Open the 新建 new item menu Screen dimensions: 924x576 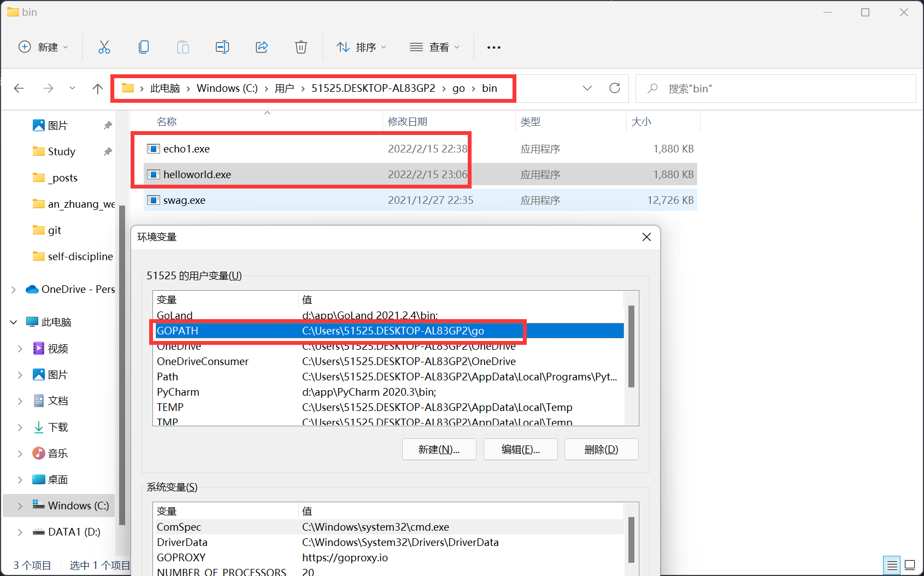pos(44,48)
